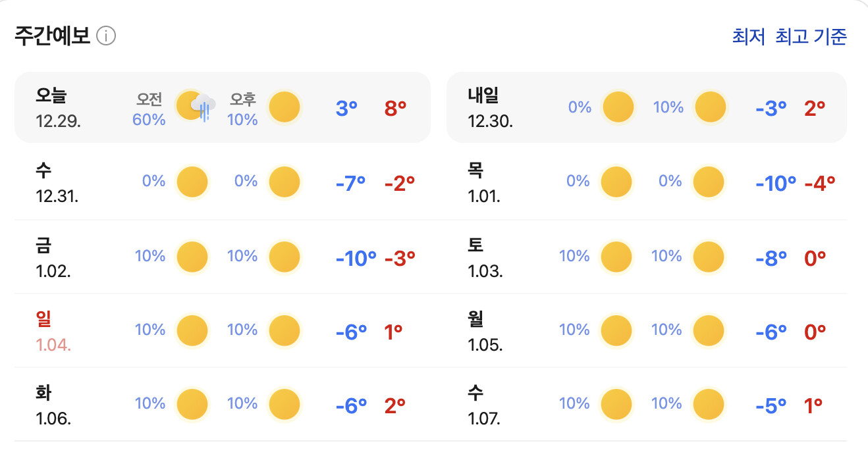
Task: Click the Sunday 1.04 date label
Action: coord(53,344)
